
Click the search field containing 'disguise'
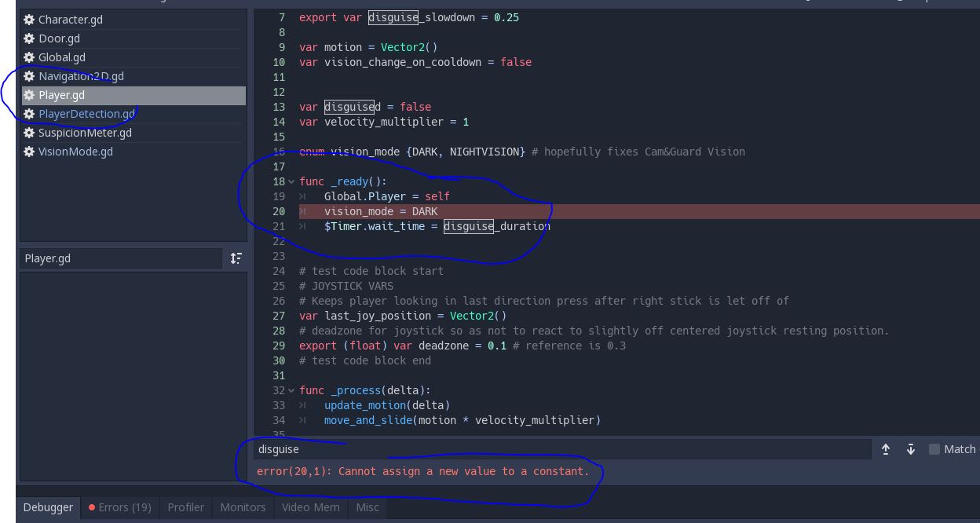pyautogui.click(x=562, y=449)
